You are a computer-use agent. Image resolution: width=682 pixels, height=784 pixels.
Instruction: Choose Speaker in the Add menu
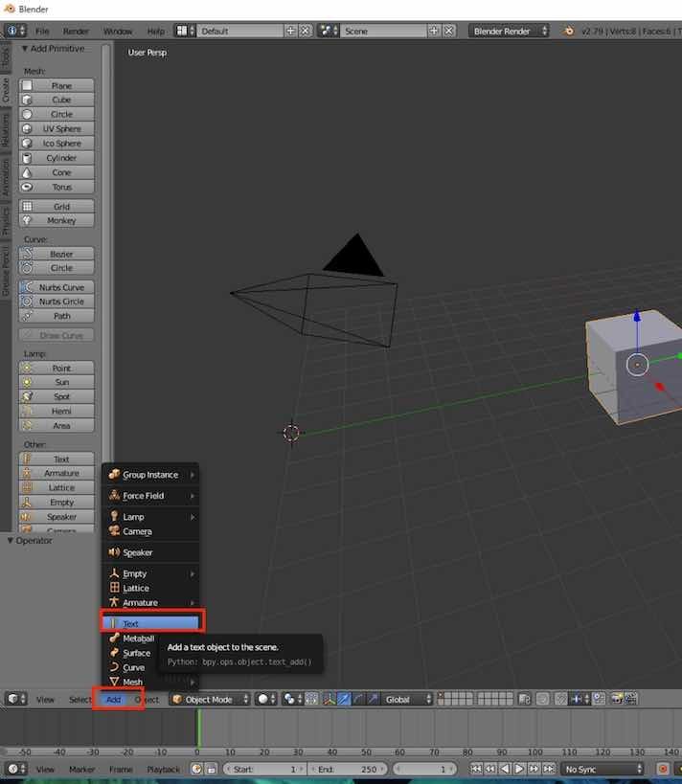tap(151, 552)
